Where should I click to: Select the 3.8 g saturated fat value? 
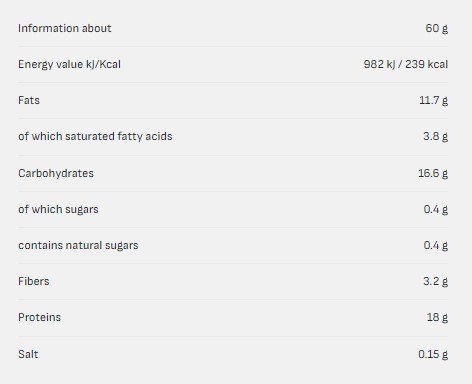[x=435, y=136]
